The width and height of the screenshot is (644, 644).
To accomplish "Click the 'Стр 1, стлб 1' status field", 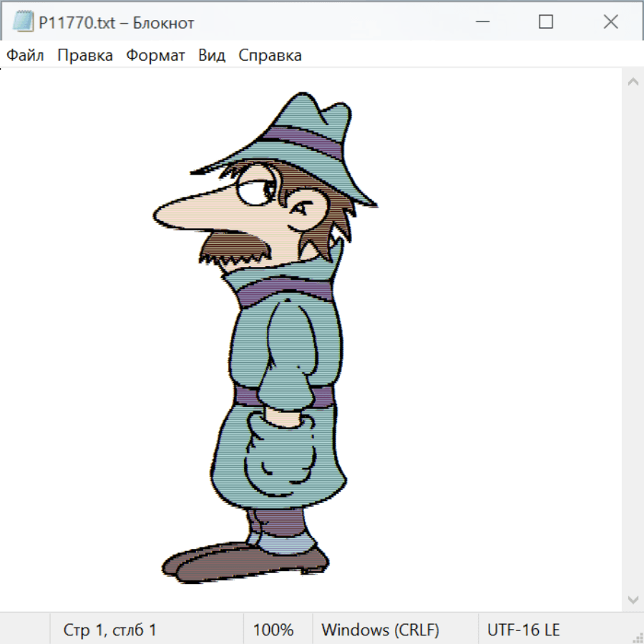I will pos(110,630).
